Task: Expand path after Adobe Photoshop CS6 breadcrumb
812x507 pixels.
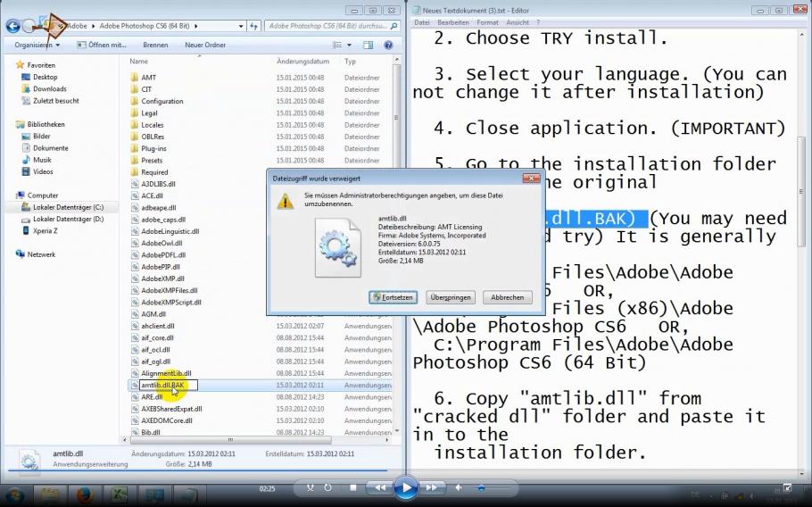Action: pos(195,26)
